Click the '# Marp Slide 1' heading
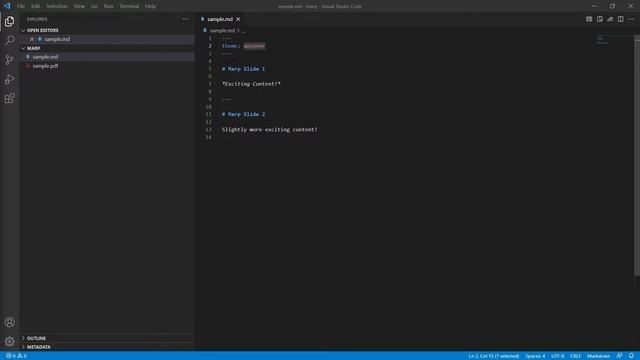The height and width of the screenshot is (360, 640). point(243,69)
